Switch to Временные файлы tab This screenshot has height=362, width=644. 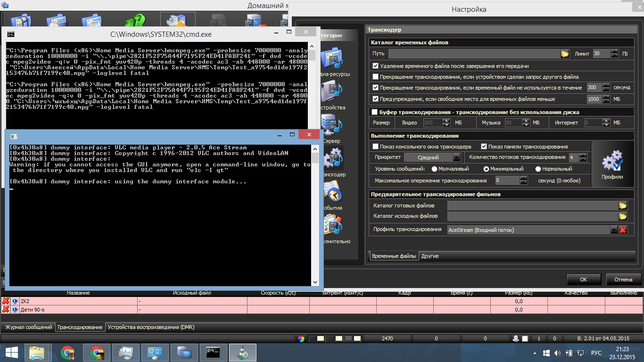click(x=394, y=256)
